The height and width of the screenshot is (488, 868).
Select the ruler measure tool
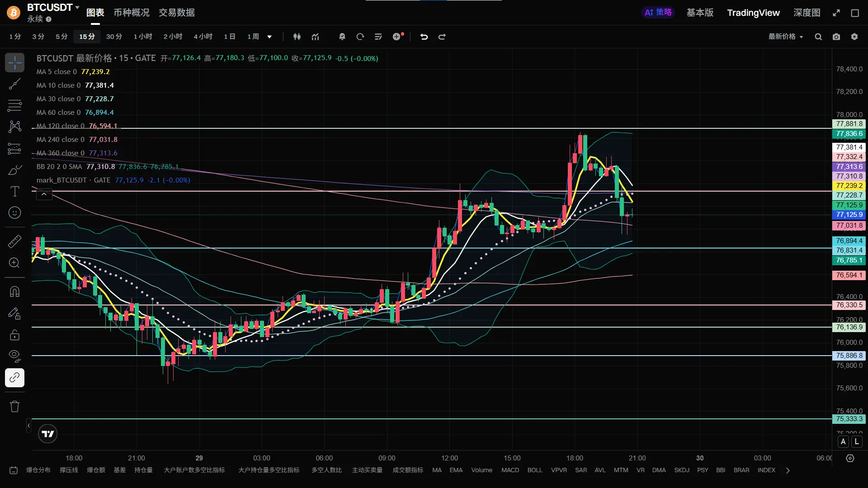point(14,241)
